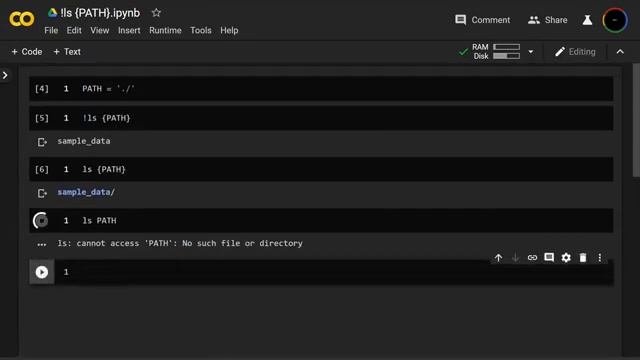This screenshot has width=640, height=360.
Task: Clear output icon beside sample_data/ output
Action: click(x=42, y=193)
